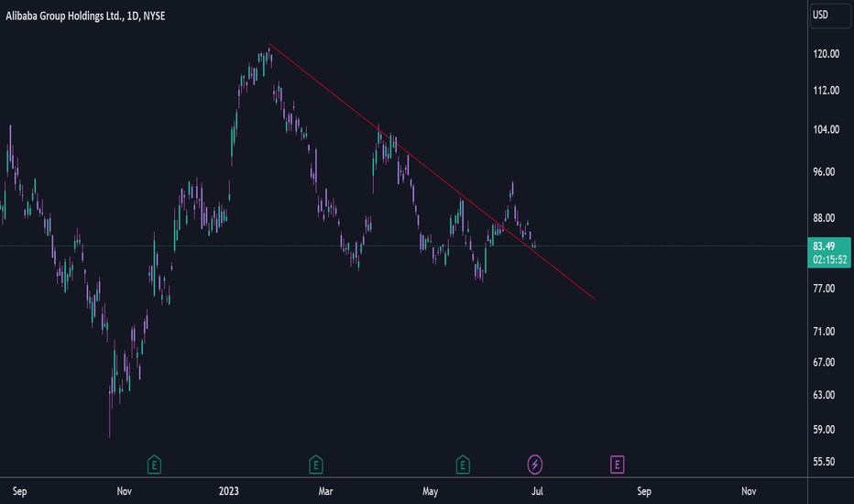854x504 pixels.
Task: Click the 120.00 price axis label
Action: (826, 54)
